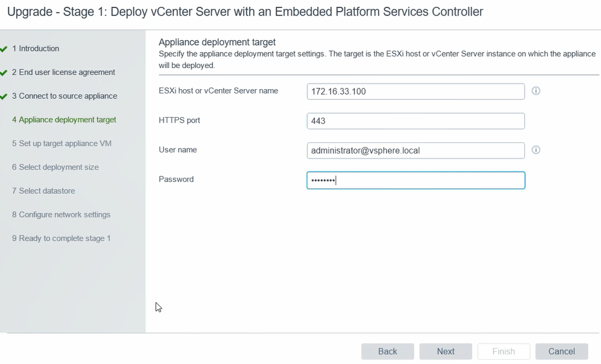Click checkmark beside Connect to source appliance
This screenshot has width=601, height=364.
(x=4, y=97)
